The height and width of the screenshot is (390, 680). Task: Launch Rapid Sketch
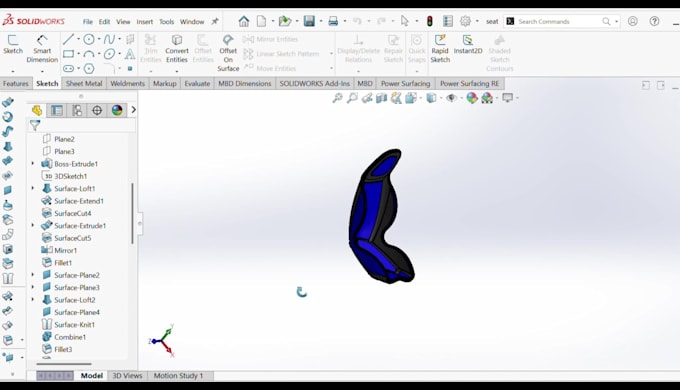click(440, 49)
